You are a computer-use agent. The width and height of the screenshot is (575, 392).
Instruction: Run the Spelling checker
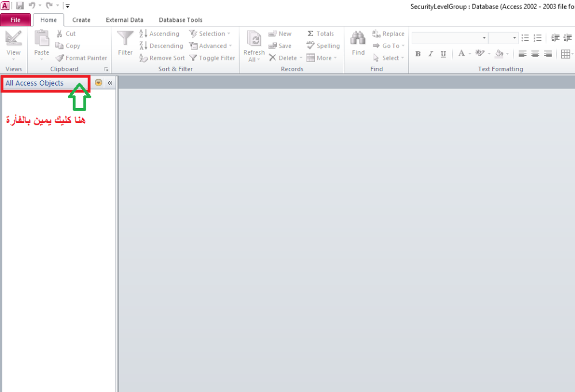click(x=323, y=46)
